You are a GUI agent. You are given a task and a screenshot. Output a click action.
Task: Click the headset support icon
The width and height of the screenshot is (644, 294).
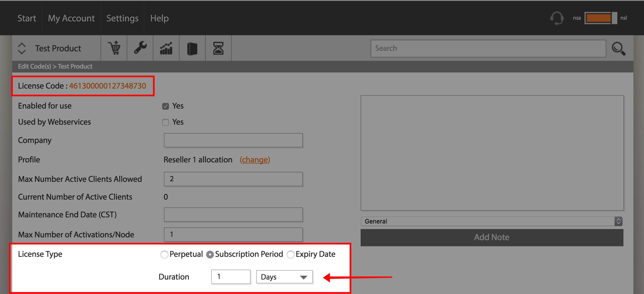[x=557, y=18]
